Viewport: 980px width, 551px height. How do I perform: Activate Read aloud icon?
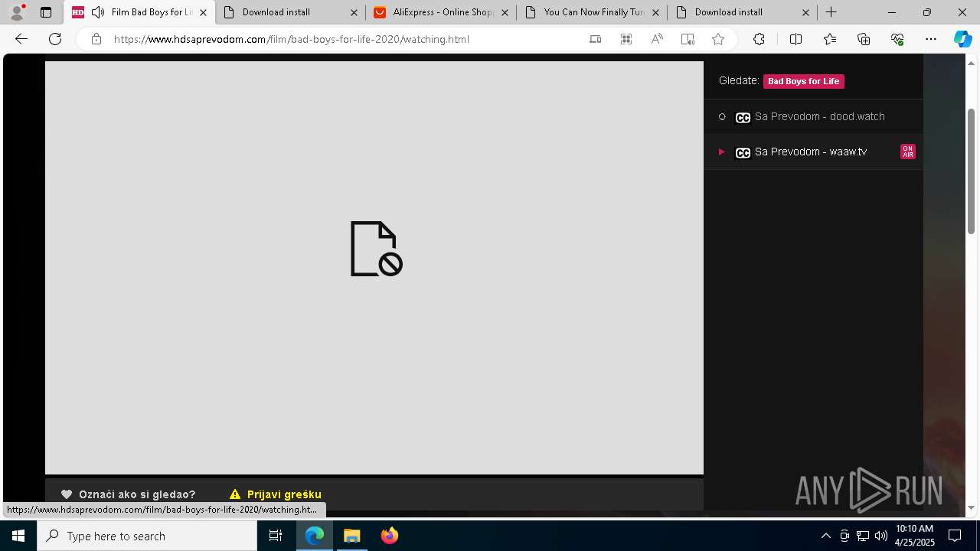[657, 39]
